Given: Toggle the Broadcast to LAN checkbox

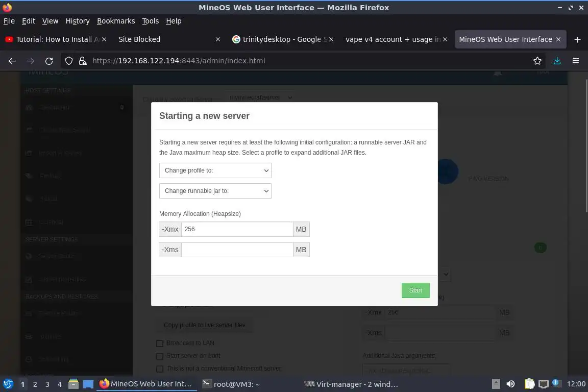Looking at the screenshot, I should click(160, 343).
